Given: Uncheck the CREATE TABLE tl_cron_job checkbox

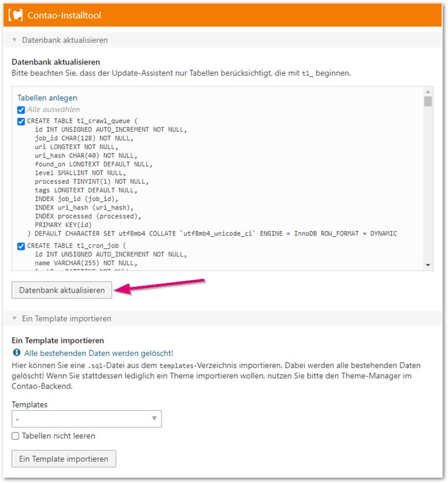Looking at the screenshot, I should [x=21, y=246].
